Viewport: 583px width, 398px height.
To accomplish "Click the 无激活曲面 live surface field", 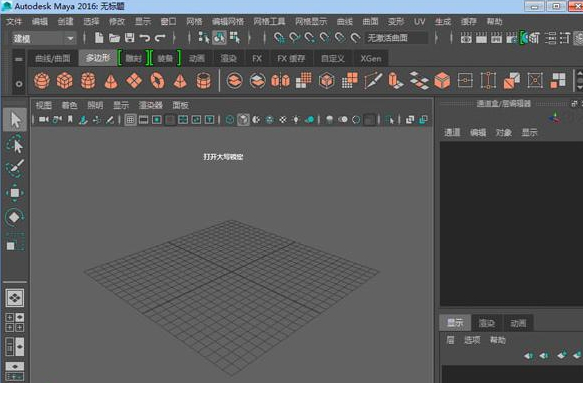I will pyautogui.click(x=396, y=38).
